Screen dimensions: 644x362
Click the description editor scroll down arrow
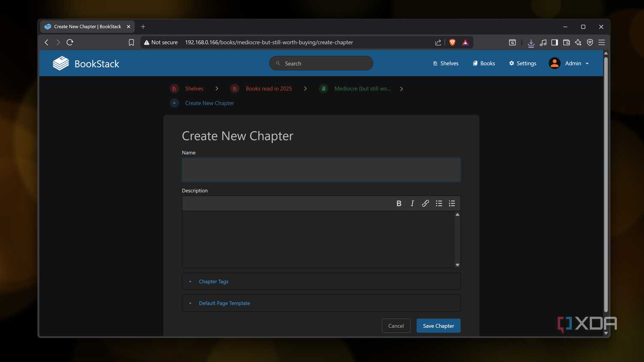[x=457, y=265]
